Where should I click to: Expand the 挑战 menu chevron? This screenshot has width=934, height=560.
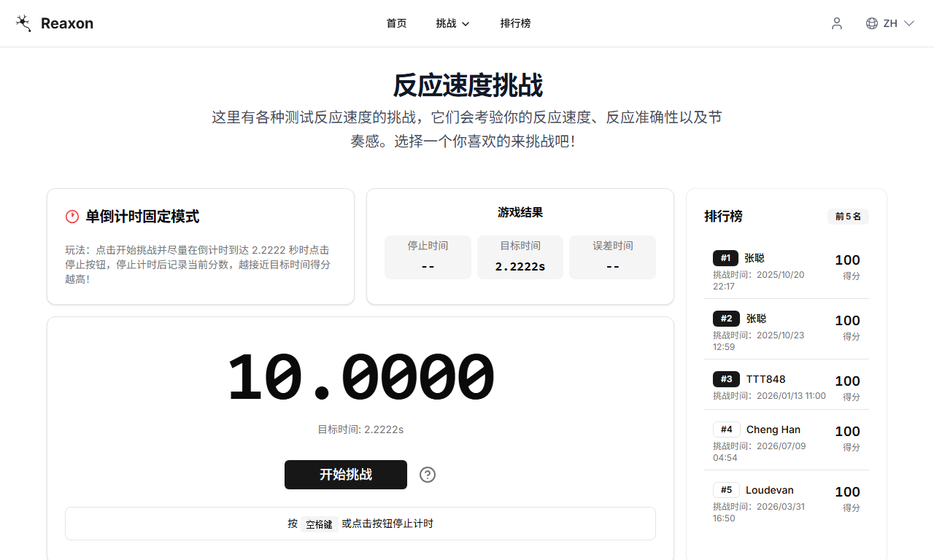[466, 24]
